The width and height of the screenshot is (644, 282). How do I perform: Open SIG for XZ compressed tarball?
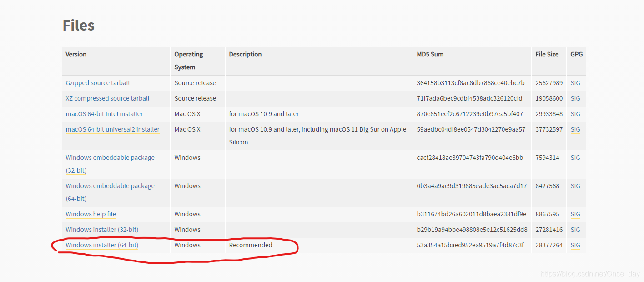click(x=575, y=98)
